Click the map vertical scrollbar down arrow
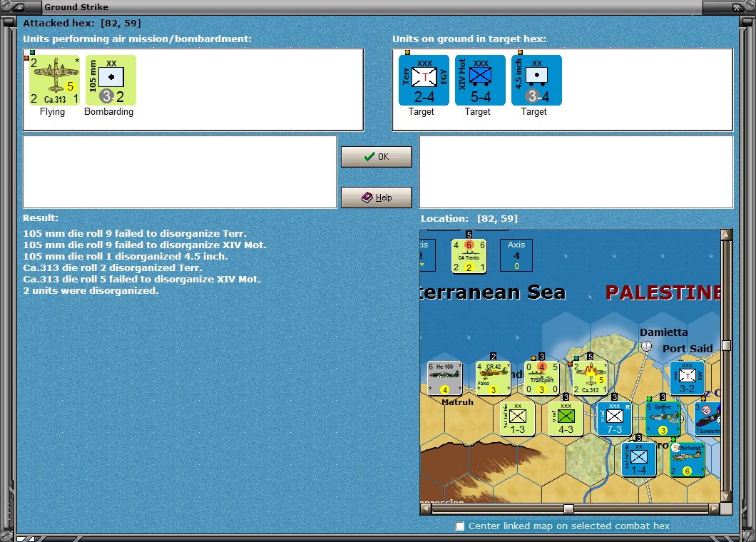The height and width of the screenshot is (542, 756). click(x=726, y=496)
